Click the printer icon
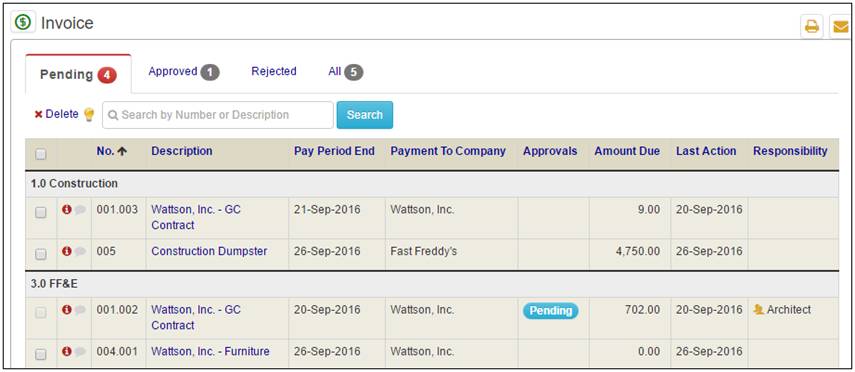The height and width of the screenshot is (372, 855). 812,26
